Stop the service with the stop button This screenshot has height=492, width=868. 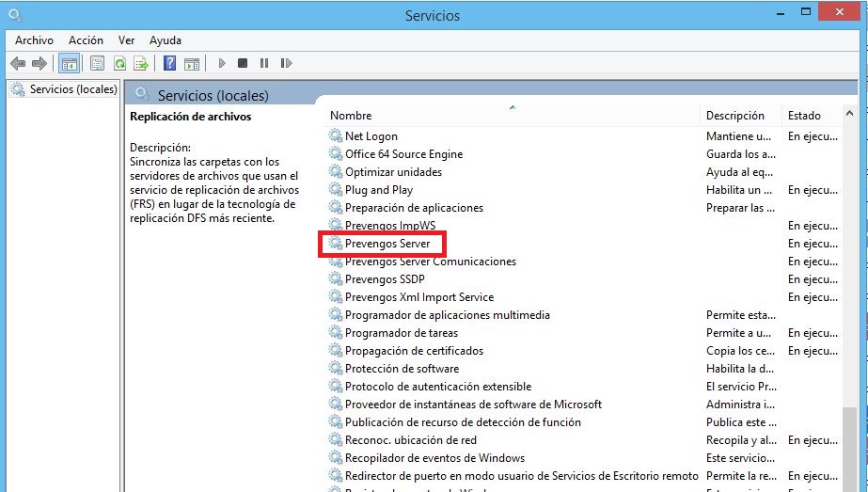click(243, 63)
